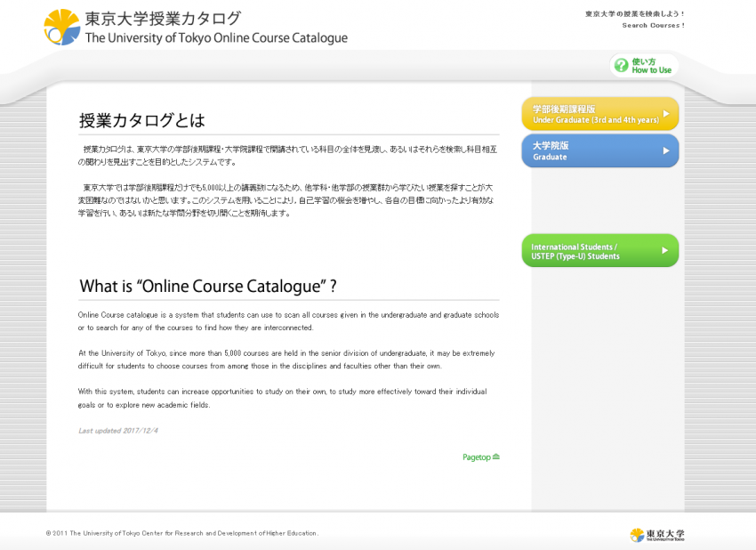Click paragraph starting "At the University of Tokyo"
The image size is (756, 550).
[286, 360]
